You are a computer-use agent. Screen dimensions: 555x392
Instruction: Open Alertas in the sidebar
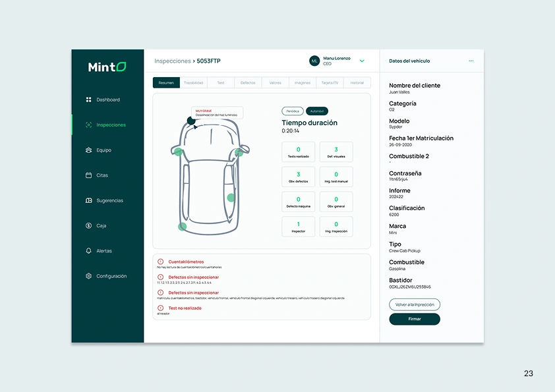coord(104,251)
